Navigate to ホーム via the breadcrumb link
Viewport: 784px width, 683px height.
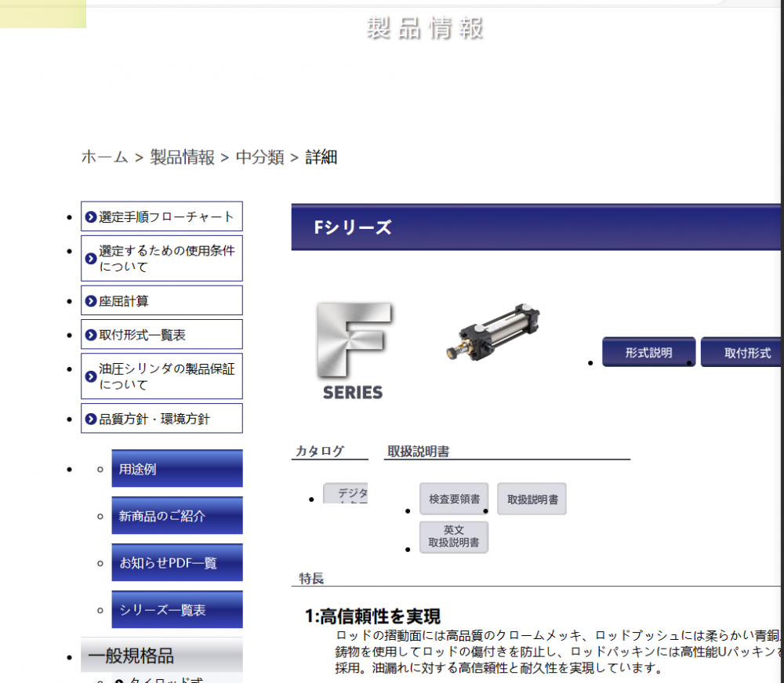point(103,157)
